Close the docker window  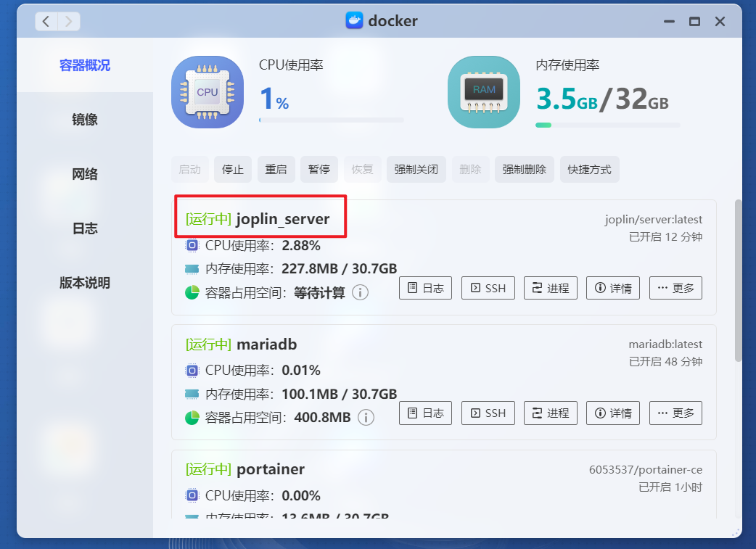pyautogui.click(x=720, y=21)
